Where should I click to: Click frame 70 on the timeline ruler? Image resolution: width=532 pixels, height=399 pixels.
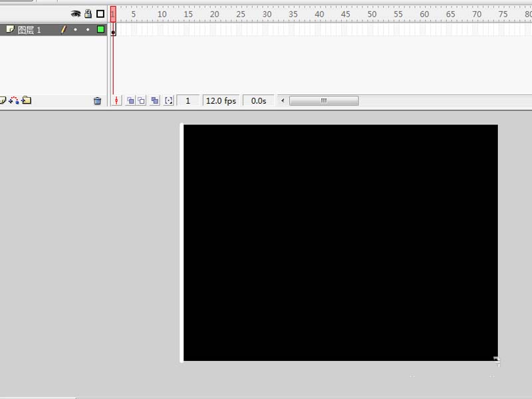477,14
